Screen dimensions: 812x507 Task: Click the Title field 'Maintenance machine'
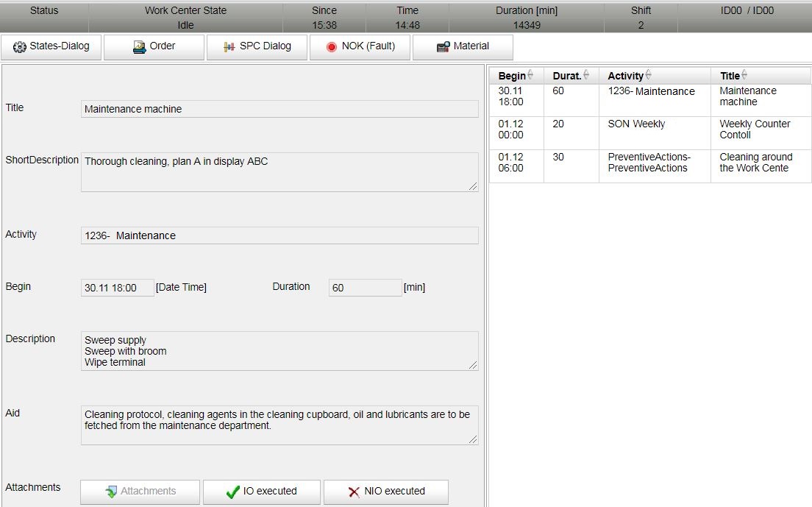279,109
